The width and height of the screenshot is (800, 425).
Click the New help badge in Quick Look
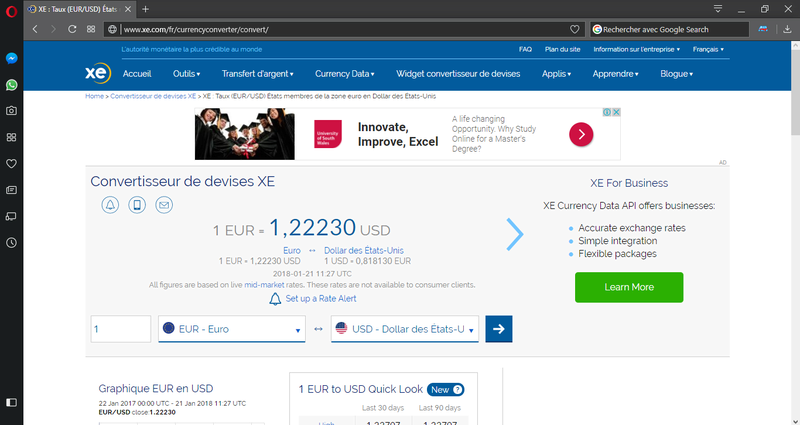pos(445,390)
